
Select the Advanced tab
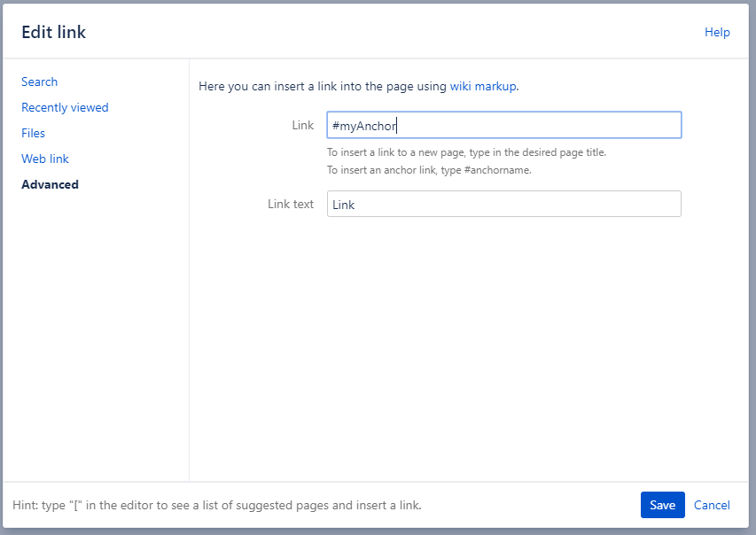(50, 184)
